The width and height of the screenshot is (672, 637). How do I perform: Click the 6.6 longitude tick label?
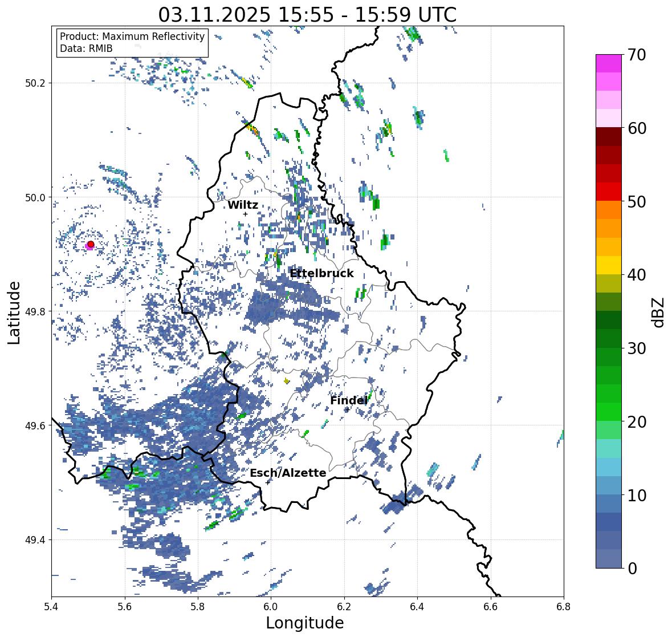click(x=491, y=607)
